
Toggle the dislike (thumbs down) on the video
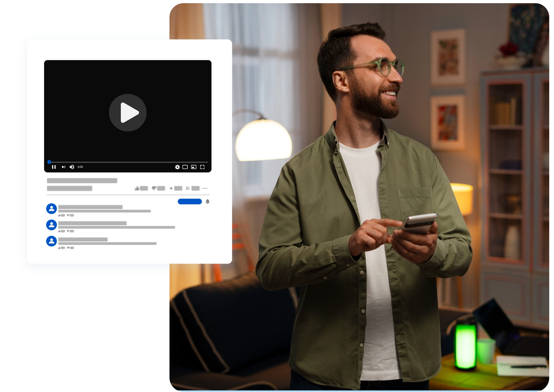154,188
